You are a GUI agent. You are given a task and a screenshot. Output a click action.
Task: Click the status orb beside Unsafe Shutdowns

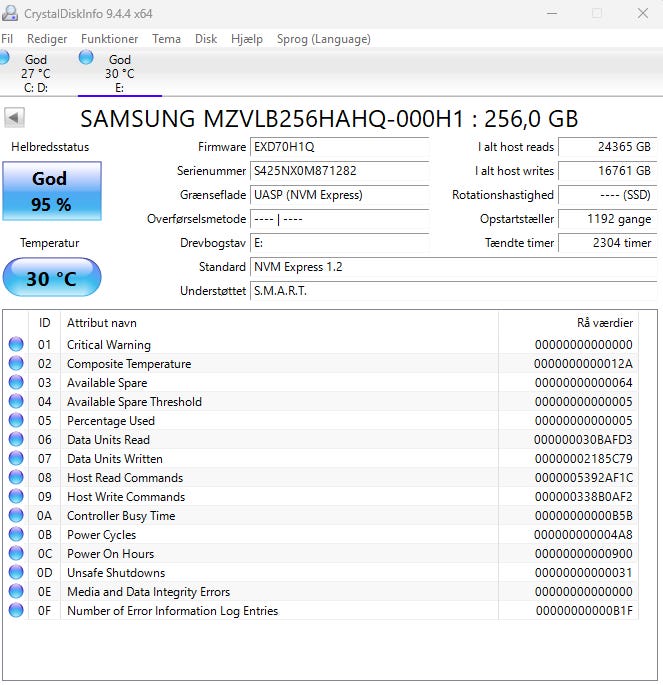point(16,573)
